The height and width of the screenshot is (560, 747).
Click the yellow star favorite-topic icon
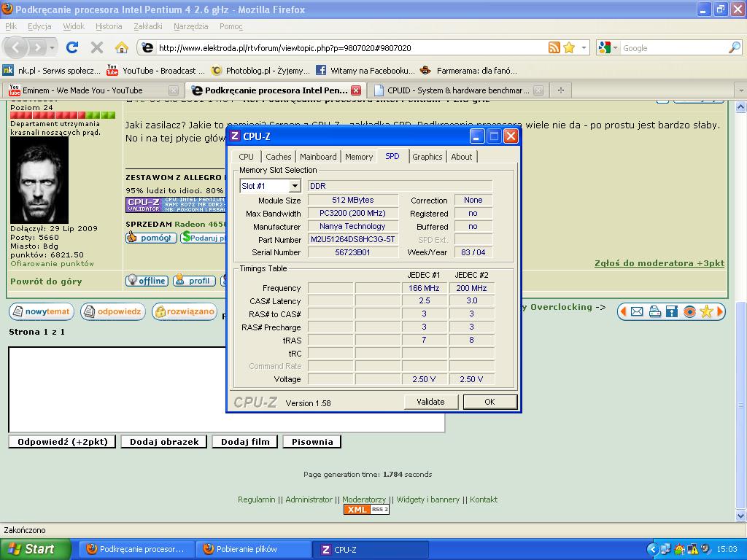pyautogui.click(x=706, y=312)
